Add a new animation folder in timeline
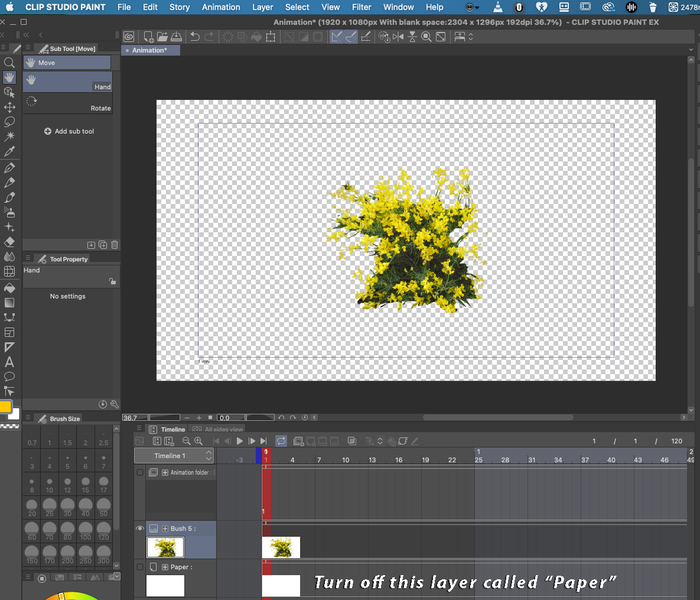Viewport: 700px width, 600px height. [x=299, y=441]
